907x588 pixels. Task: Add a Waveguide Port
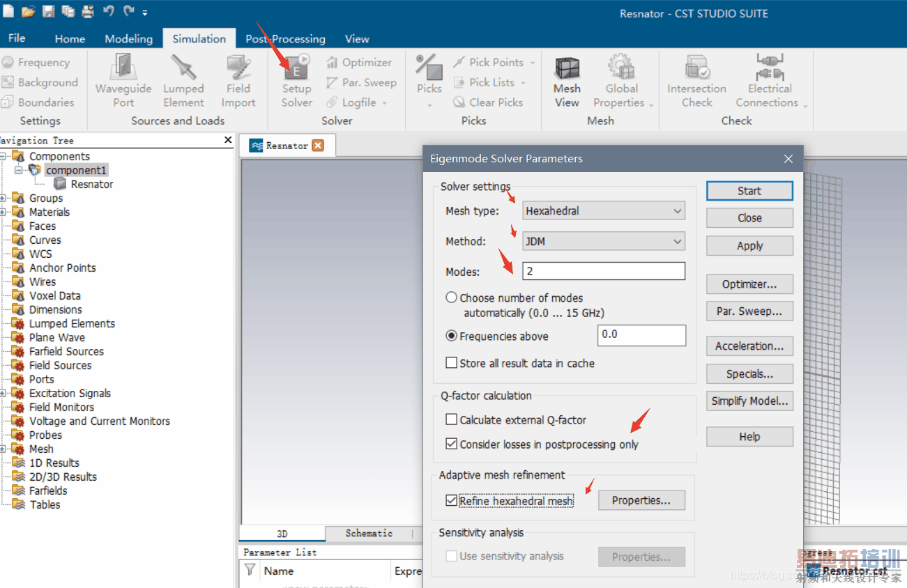point(123,82)
